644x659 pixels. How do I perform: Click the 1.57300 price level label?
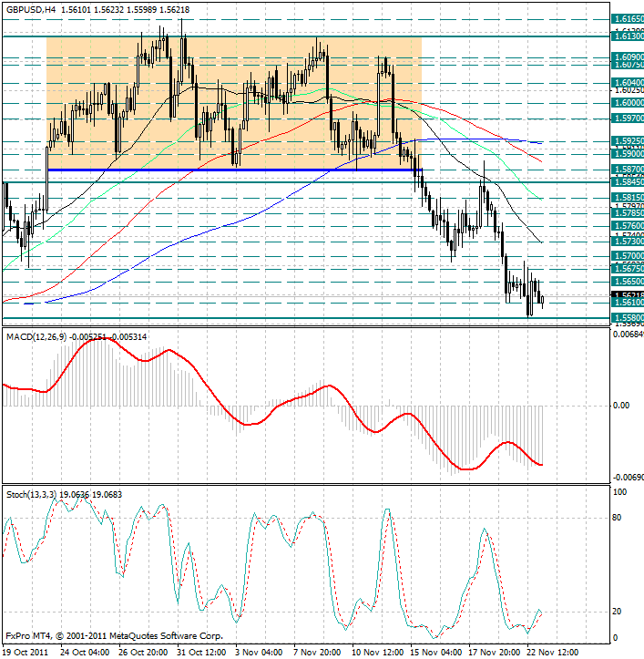click(x=628, y=242)
